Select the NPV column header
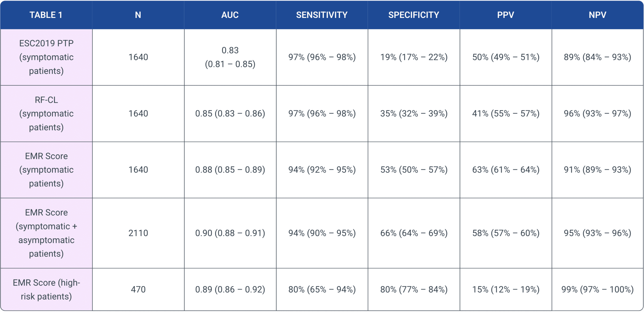This screenshot has height=312, width=644. (597, 15)
